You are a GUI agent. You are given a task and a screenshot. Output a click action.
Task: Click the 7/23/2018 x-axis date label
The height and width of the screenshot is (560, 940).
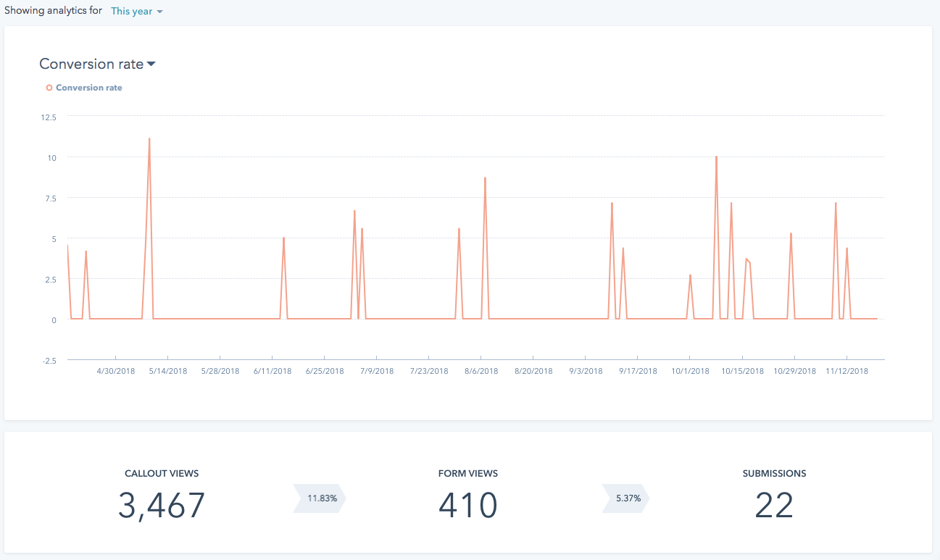tap(429, 371)
